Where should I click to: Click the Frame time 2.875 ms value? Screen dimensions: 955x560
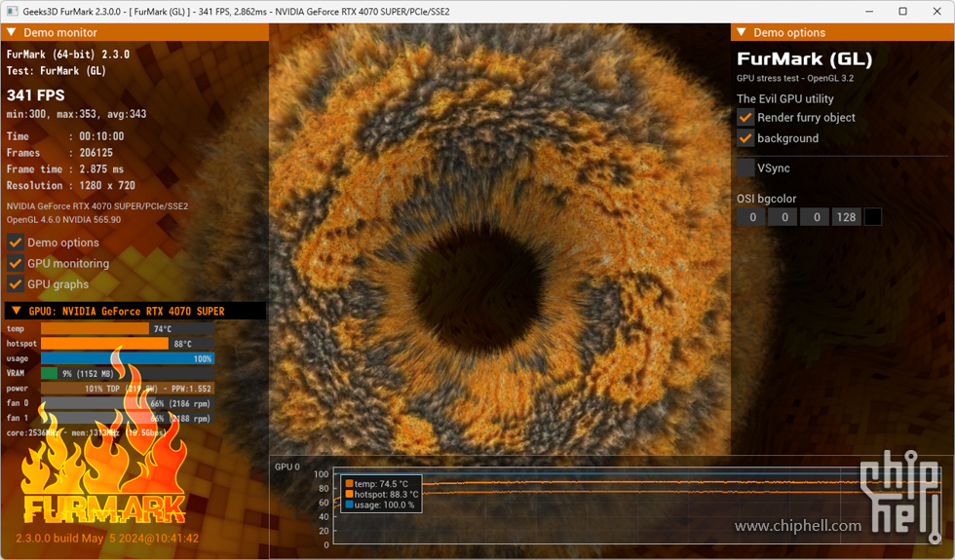coord(101,169)
